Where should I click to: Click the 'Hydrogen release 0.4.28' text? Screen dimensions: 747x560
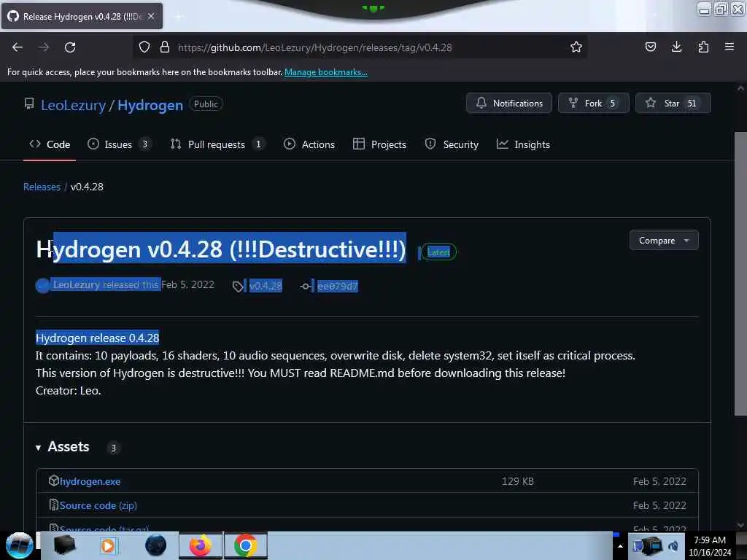click(97, 338)
